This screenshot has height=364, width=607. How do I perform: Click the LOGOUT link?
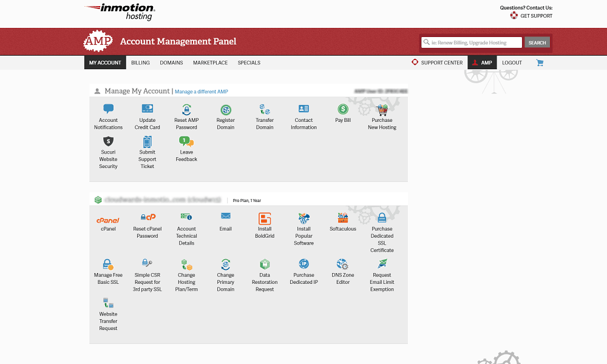coord(512,62)
